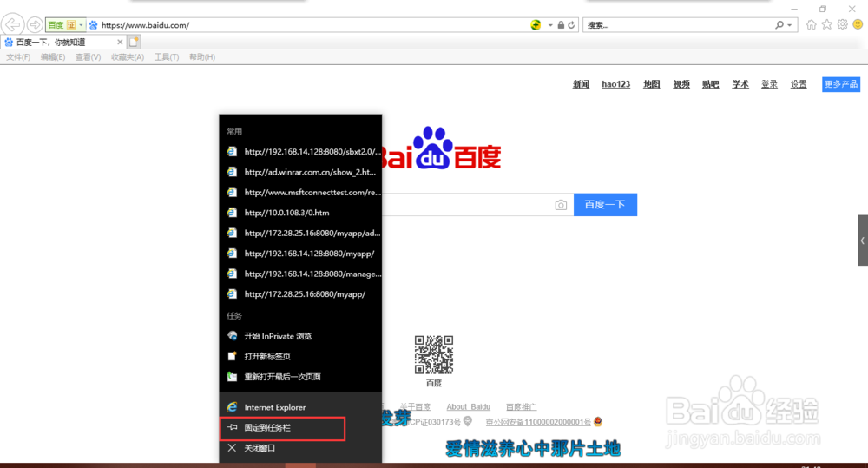Click the 登录 link
The height and width of the screenshot is (468, 868).
tap(769, 84)
